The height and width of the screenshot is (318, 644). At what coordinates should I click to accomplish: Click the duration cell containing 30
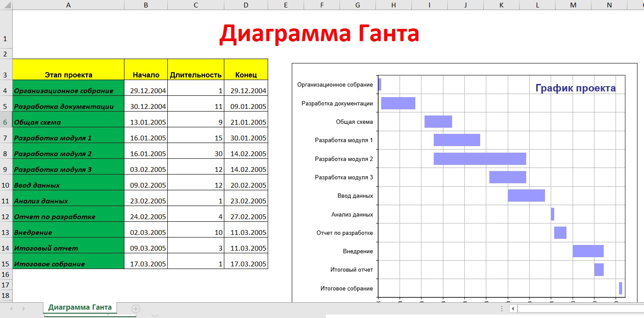coord(195,154)
